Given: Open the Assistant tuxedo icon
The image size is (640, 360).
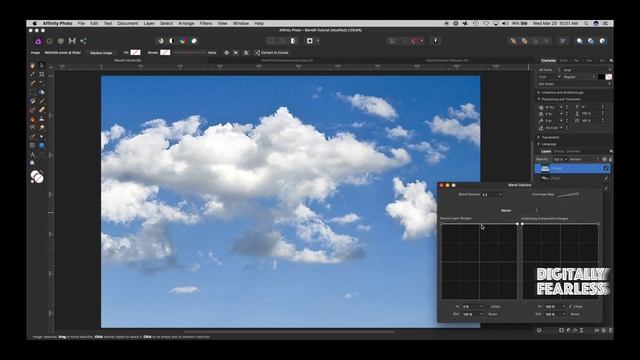Looking at the screenshot, I should 436,41.
